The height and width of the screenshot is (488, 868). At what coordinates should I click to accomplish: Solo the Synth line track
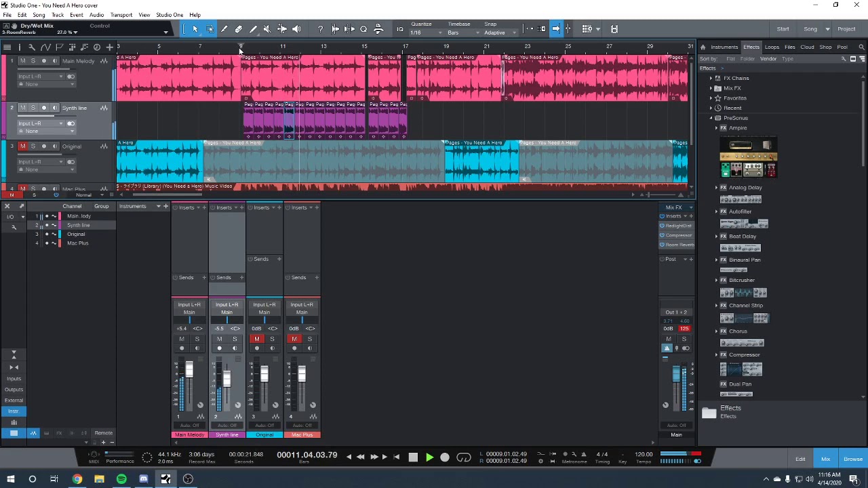(33, 108)
